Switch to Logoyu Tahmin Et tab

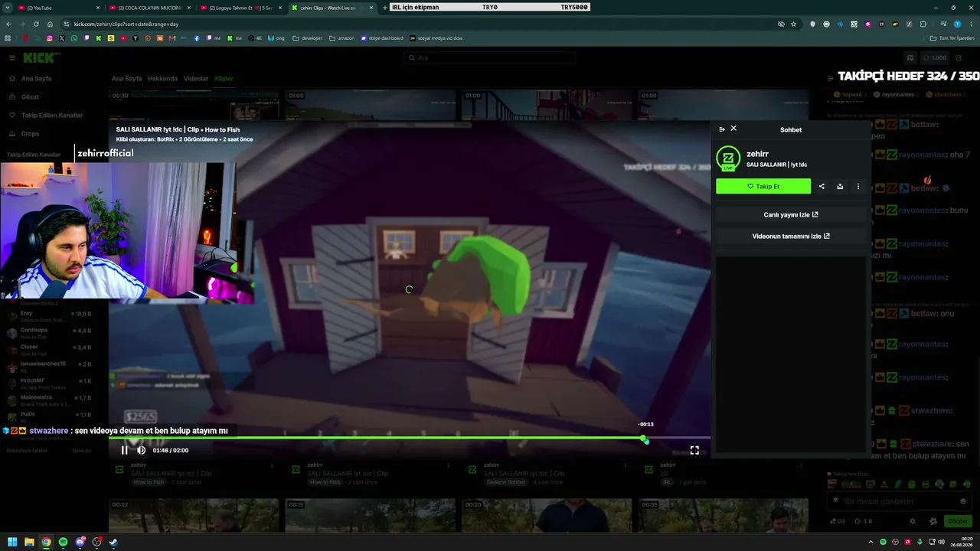(x=241, y=8)
